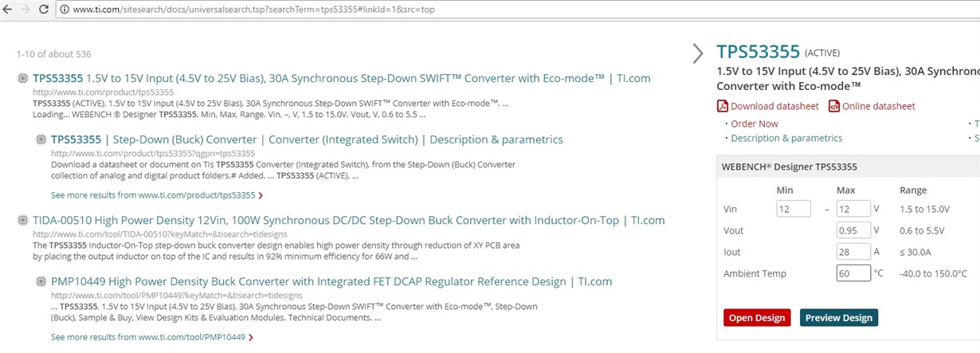Click the Ambient Temp input field
The height and width of the screenshot is (353, 980).
[x=853, y=273]
